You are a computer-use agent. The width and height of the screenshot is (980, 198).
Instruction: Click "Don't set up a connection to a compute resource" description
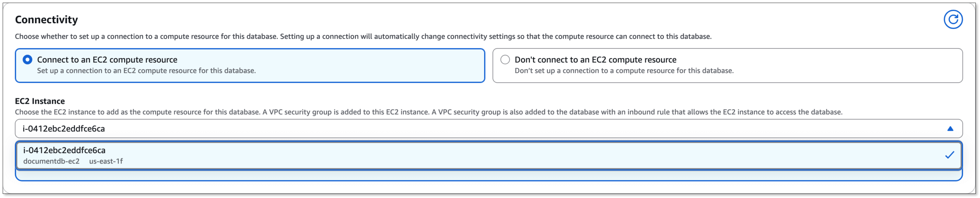point(624,71)
